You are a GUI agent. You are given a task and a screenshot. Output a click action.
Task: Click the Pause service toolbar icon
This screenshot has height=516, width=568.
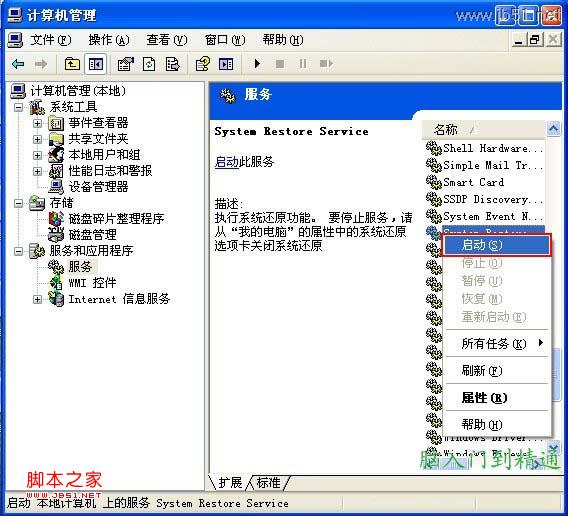coord(303,64)
